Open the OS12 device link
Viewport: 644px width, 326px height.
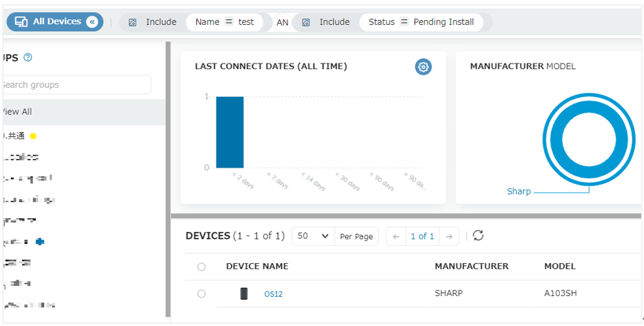[273, 294]
